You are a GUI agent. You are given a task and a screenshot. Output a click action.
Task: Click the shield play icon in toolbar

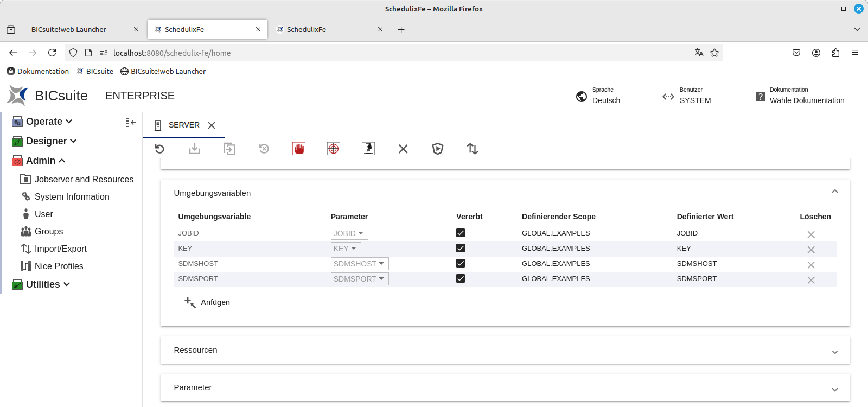[x=438, y=149]
